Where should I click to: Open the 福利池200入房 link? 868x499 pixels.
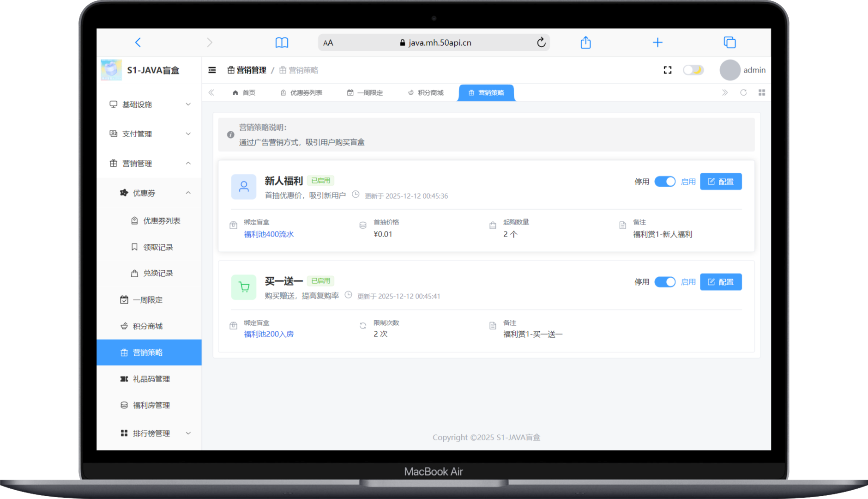pos(269,334)
